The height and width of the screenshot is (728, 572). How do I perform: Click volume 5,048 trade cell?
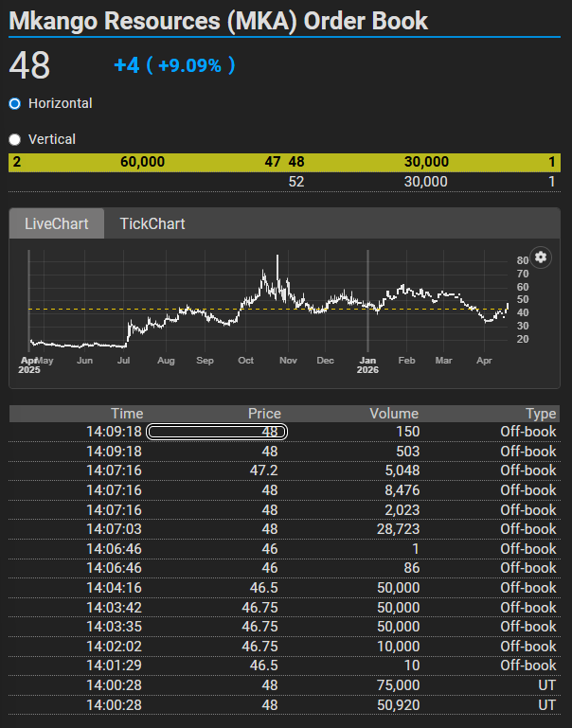pos(402,471)
